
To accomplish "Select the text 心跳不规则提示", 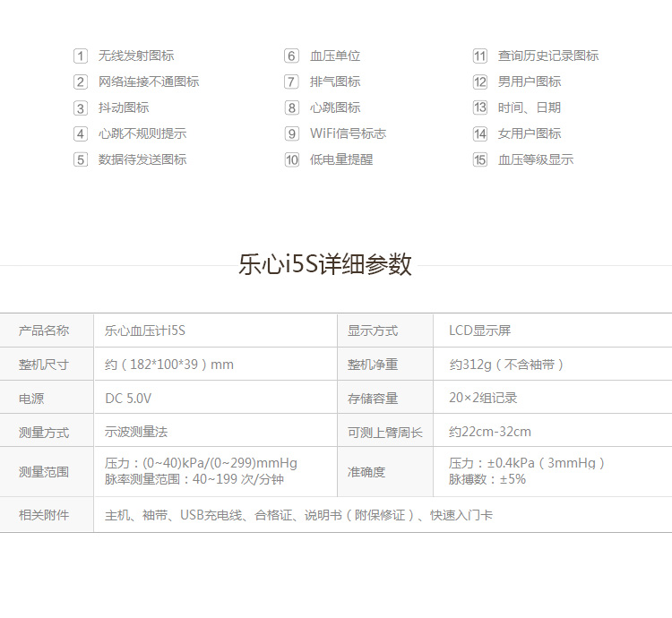I will (142, 133).
